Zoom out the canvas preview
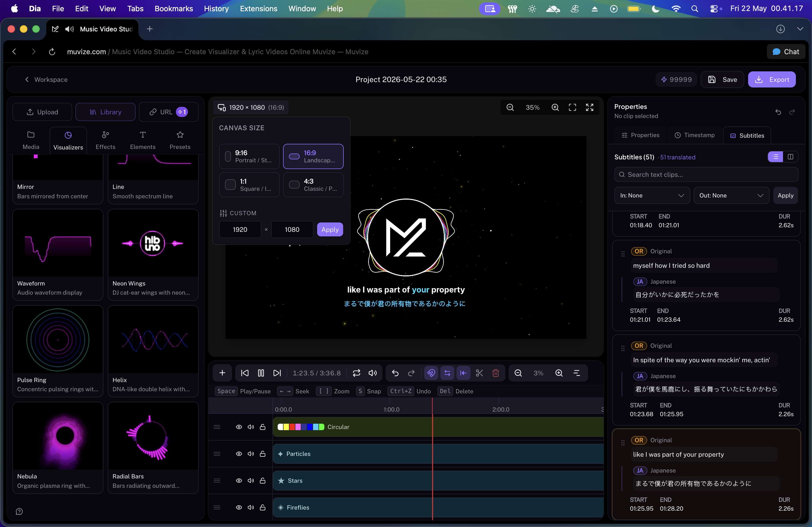Viewport: 812px width, 527px height. (x=510, y=108)
